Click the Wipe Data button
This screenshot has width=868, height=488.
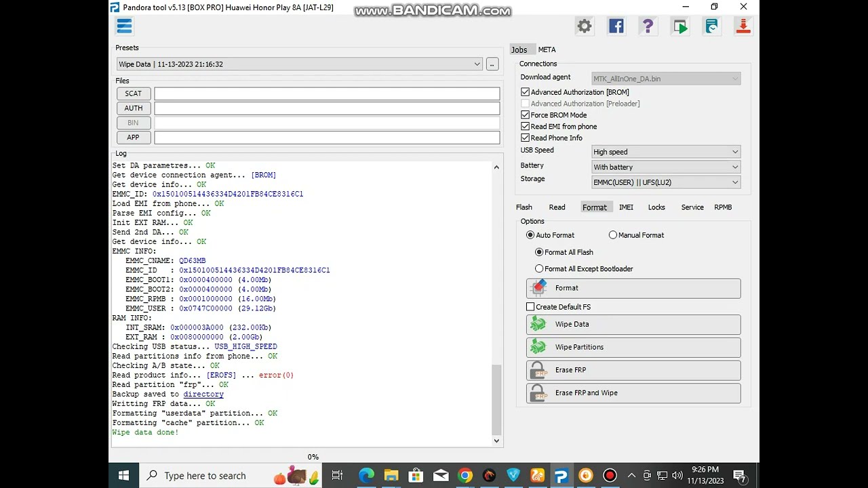tap(633, 325)
